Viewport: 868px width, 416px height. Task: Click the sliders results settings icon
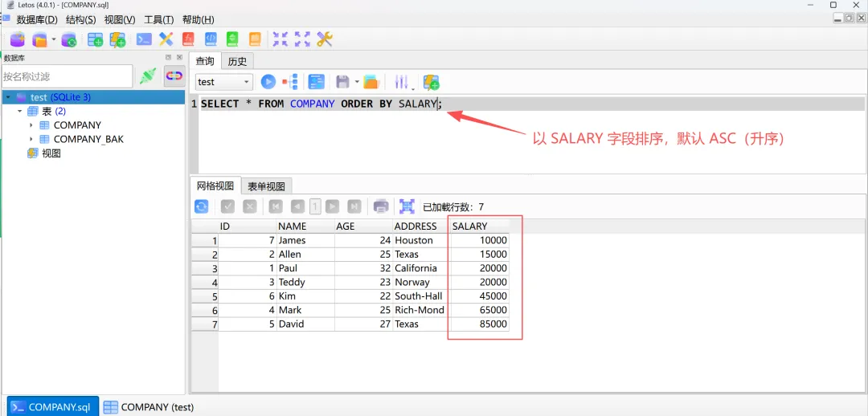pyautogui.click(x=401, y=82)
